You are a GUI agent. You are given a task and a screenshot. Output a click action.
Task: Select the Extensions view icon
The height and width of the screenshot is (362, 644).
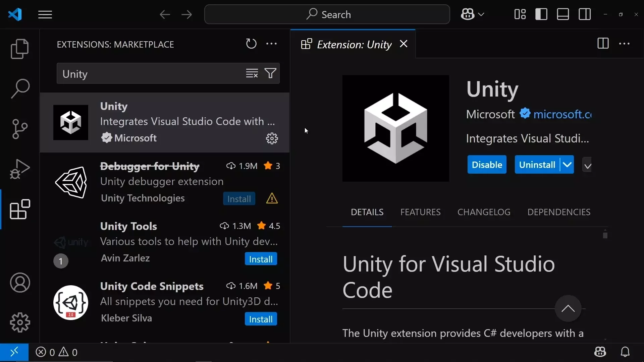[20, 209]
